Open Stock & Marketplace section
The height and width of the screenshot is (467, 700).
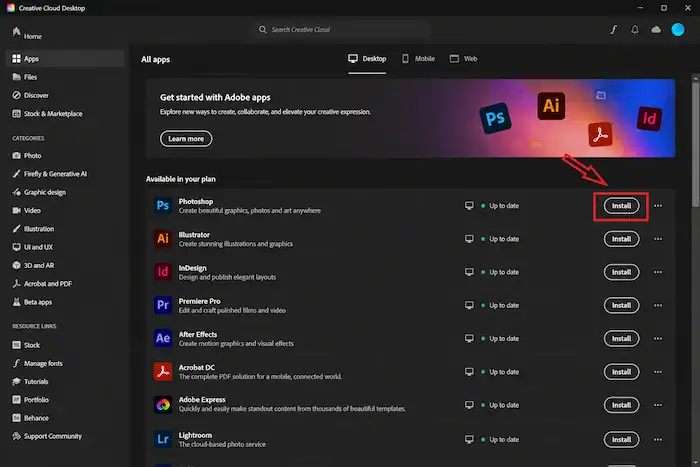tap(47, 113)
